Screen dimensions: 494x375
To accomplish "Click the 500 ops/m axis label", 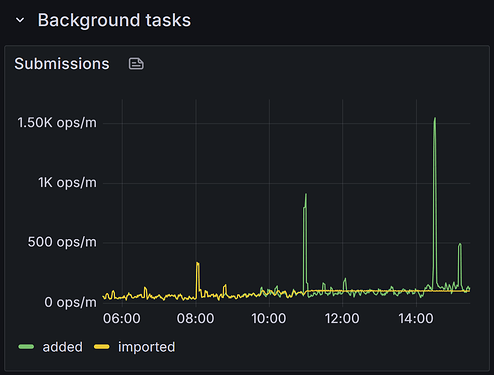I will 62,242.
